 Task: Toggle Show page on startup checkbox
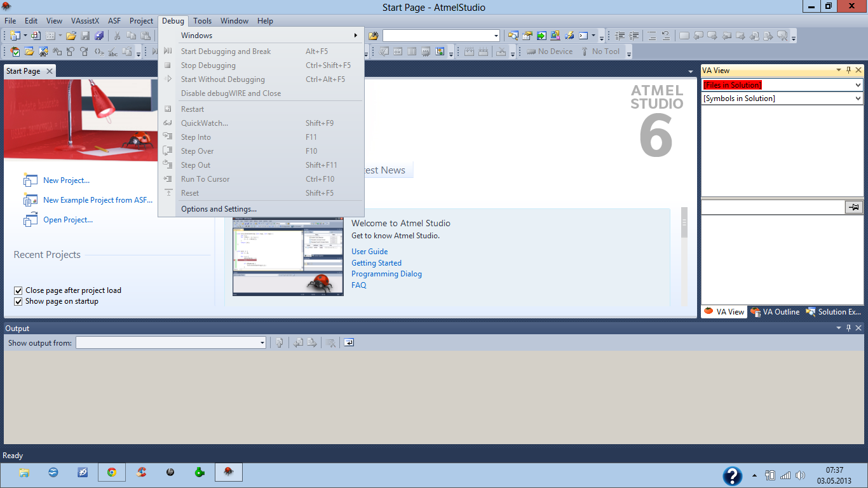point(18,301)
